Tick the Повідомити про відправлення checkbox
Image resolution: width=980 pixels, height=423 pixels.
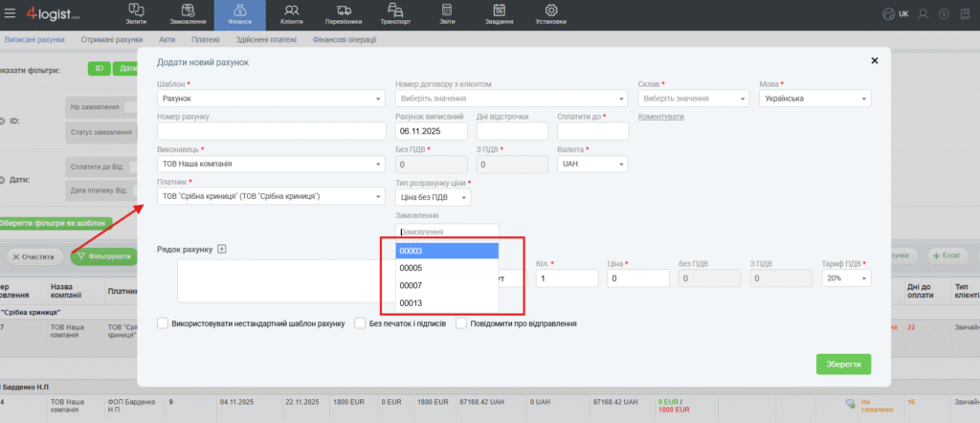point(461,323)
